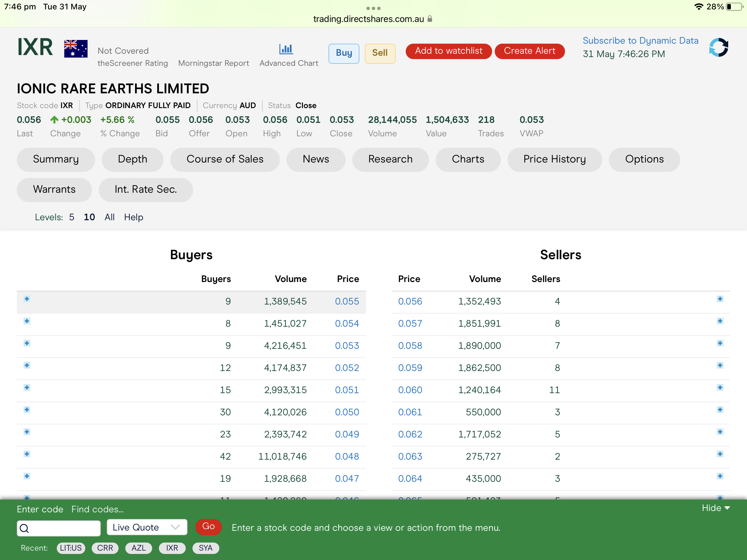Expand sellers row at price 0.064
This screenshot has height=560, width=747.
(x=720, y=476)
